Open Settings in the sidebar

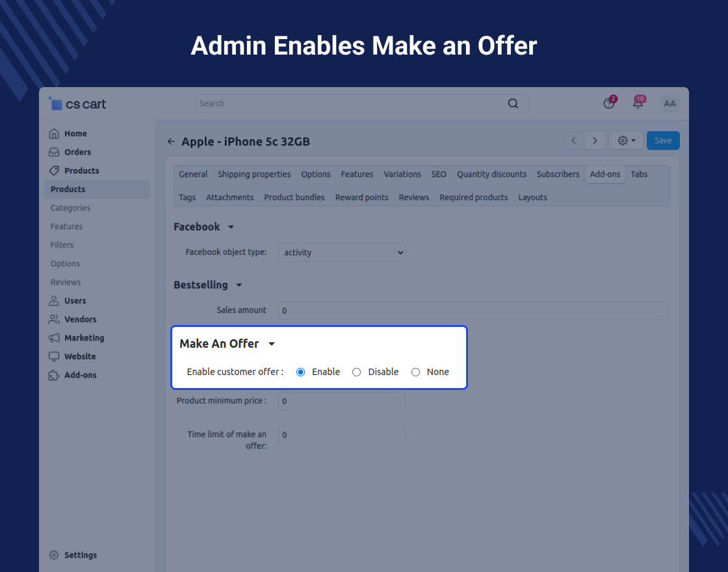tap(80, 555)
